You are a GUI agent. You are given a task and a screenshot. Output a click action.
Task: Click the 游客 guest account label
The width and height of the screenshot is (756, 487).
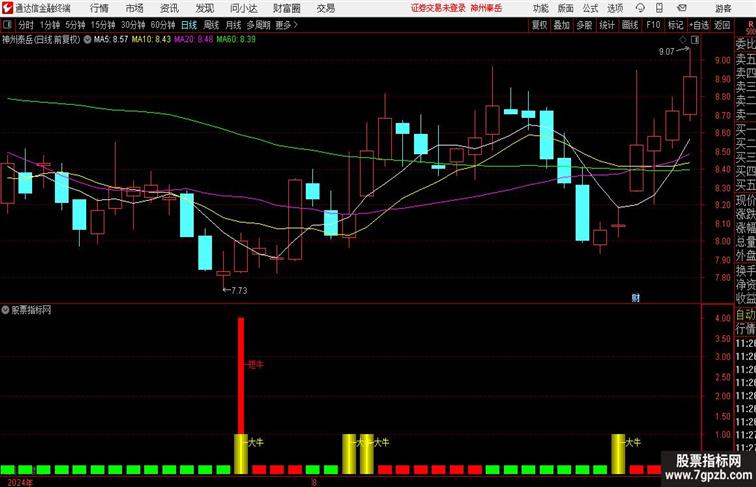pos(723,8)
